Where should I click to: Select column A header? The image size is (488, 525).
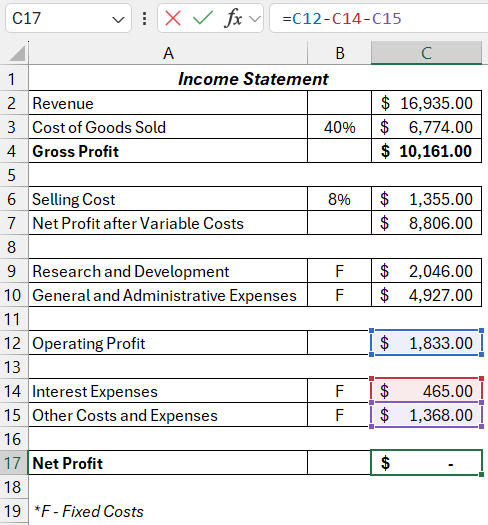pyautogui.click(x=168, y=53)
